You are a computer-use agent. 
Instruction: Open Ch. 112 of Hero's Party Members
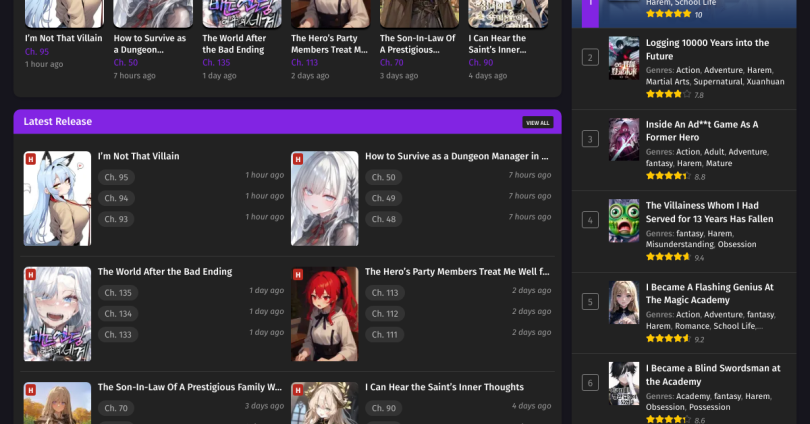click(x=385, y=314)
